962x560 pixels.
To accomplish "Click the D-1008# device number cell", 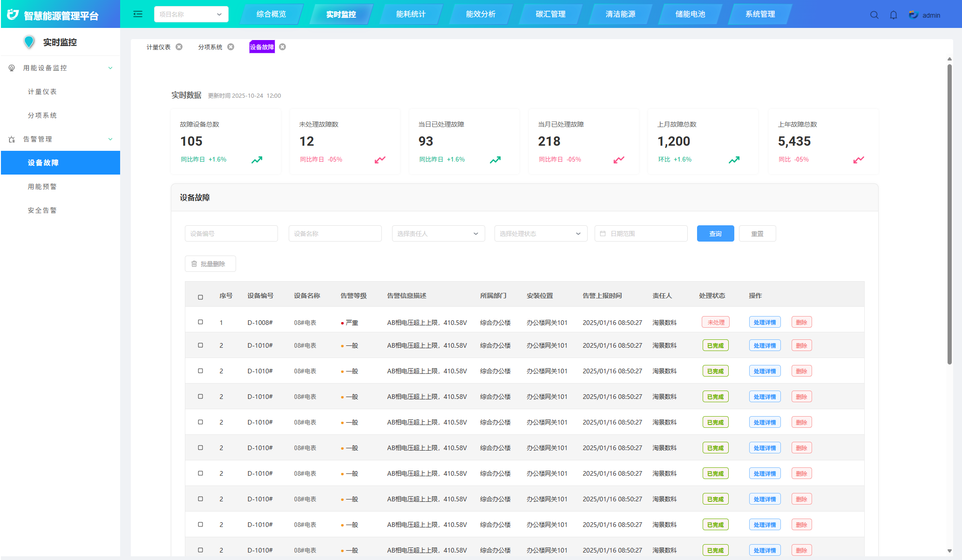I will [260, 323].
